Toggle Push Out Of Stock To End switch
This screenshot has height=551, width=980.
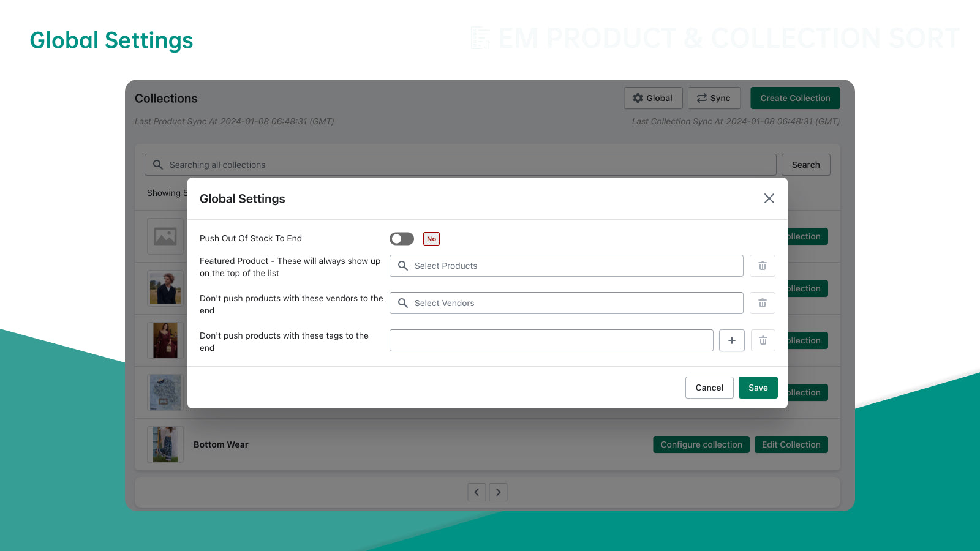402,239
